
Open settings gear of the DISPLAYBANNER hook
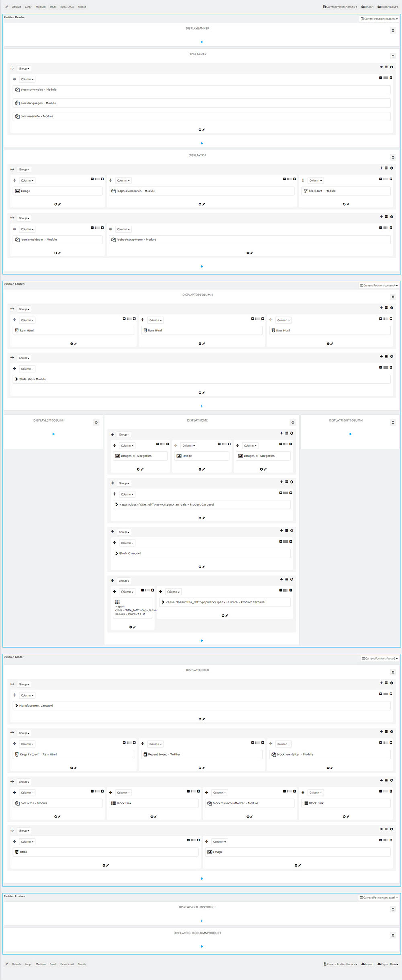pos(393,31)
